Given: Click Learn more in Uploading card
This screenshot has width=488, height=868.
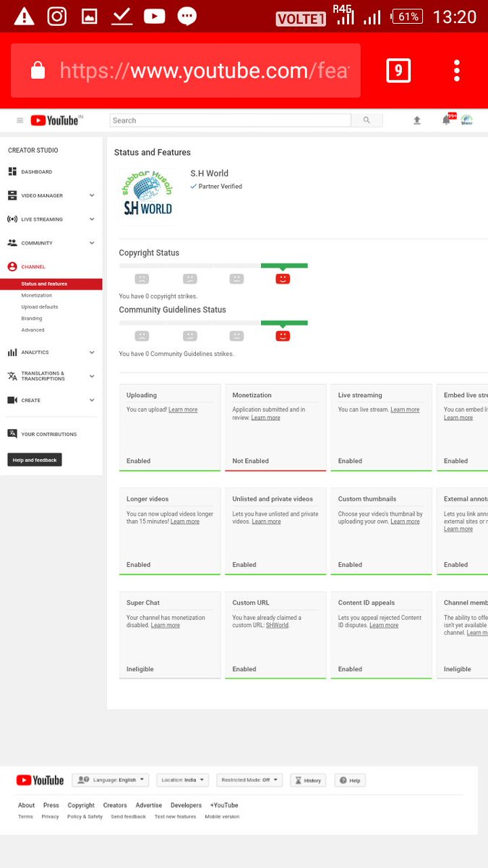Looking at the screenshot, I should pos(183,409).
